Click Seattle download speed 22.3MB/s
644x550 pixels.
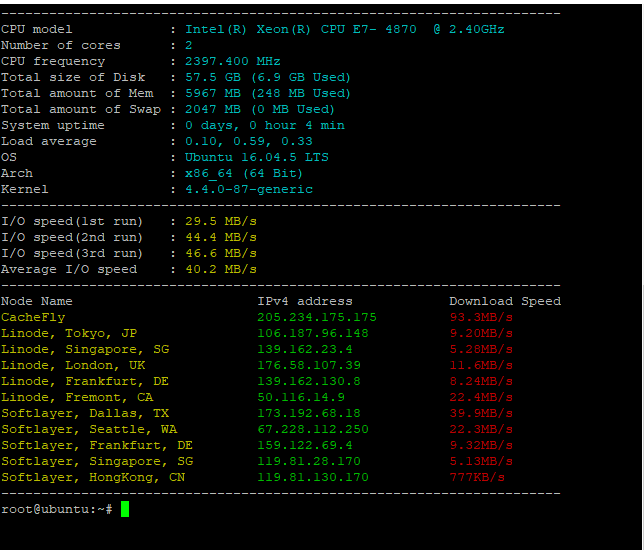[x=481, y=429]
